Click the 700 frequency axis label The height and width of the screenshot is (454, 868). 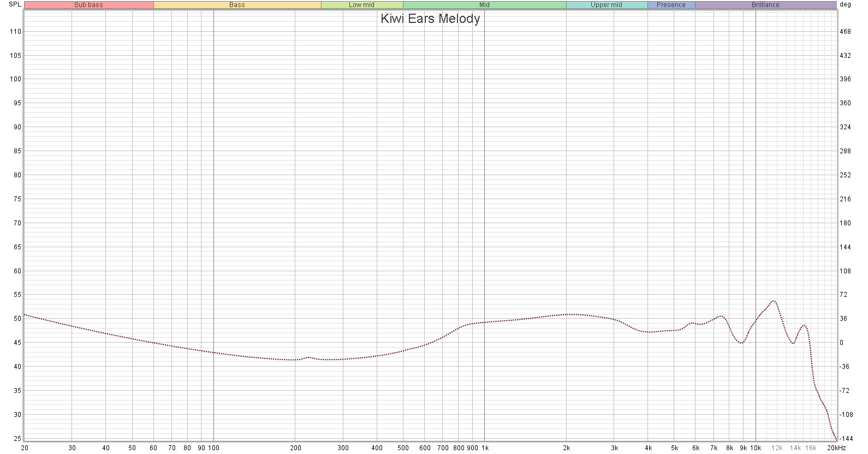coord(443,448)
